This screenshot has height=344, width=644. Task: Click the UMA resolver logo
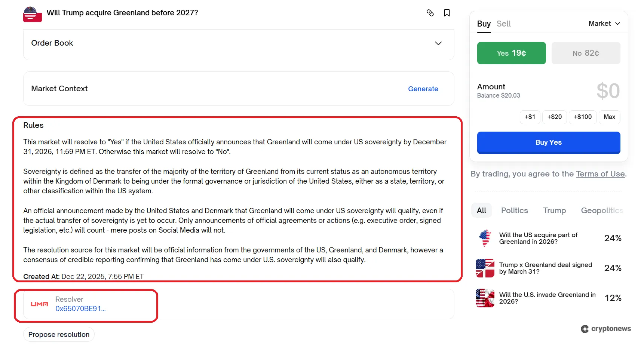[x=39, y=304]
